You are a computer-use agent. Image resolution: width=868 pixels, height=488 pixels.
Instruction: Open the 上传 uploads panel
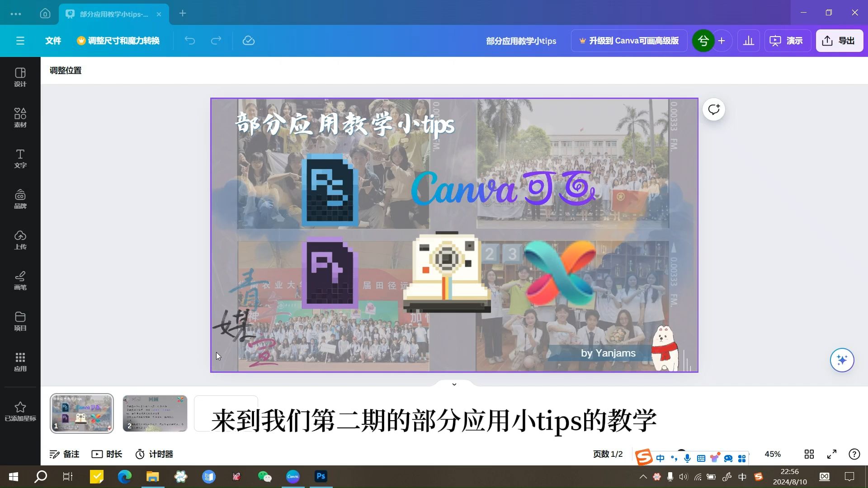tap(20, 240)
